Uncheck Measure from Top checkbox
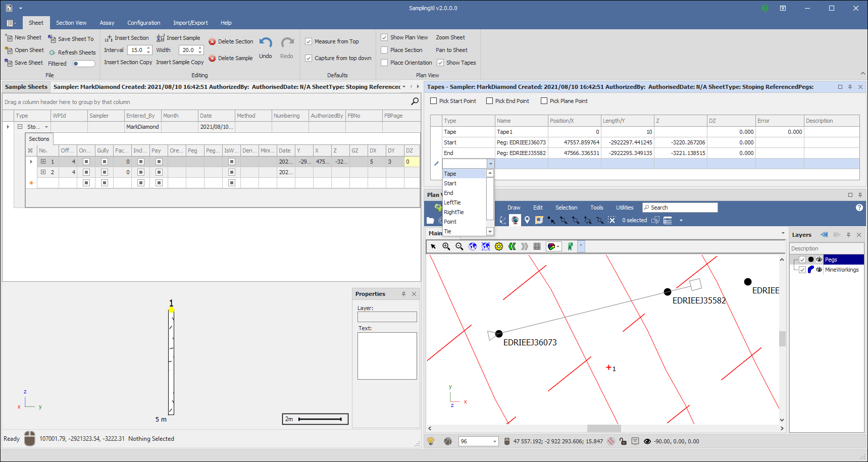Image resolution: width=868 pixels, height=462 pixels. click(309, 42)
